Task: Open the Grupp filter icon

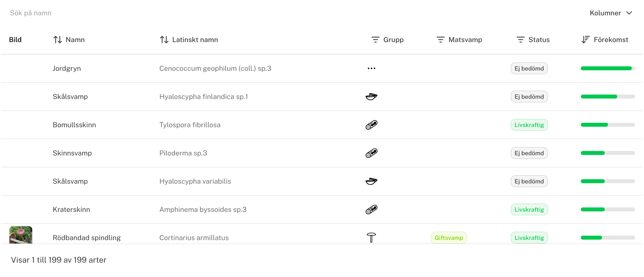Action: [x=375, y=40]
